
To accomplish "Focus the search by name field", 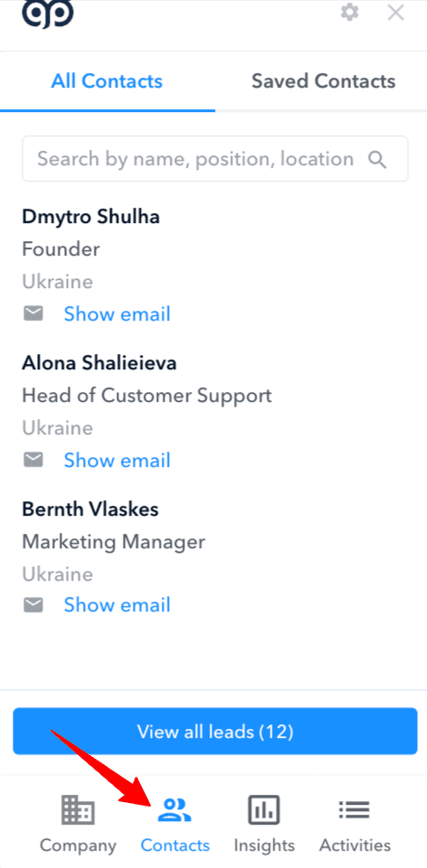I will pos(215,160).
